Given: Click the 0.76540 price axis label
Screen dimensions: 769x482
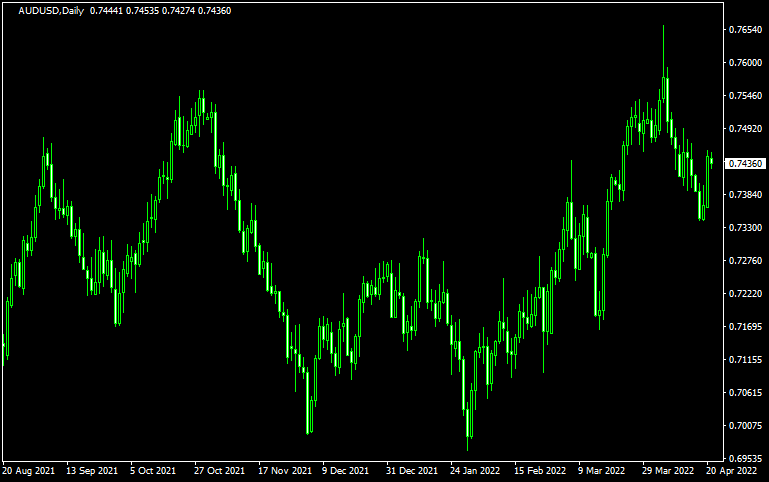Looking at the screenshot, I should 745,30.
